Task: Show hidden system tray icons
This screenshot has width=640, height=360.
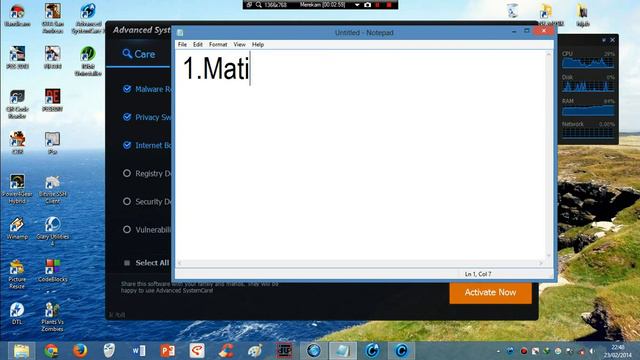Action: pyautogui.click(x=498, y=351)
